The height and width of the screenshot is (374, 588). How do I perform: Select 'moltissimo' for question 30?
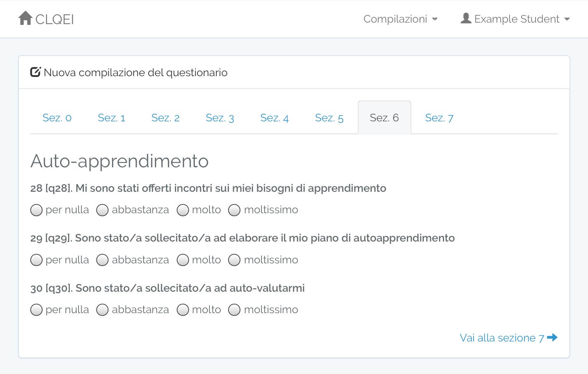pyautogui.click(x=234, y=310)
